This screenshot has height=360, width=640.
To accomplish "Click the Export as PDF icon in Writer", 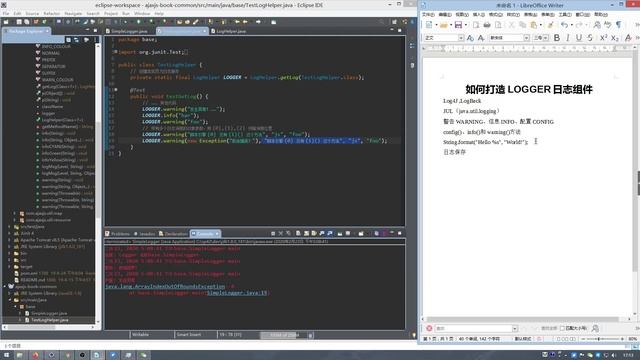I will point(476,25).
